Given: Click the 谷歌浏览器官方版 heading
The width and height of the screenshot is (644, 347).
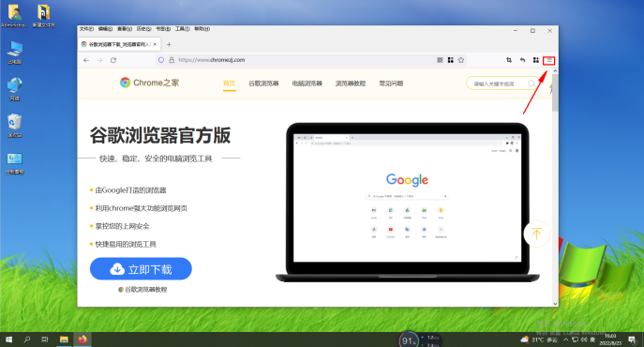Looking at the screenshot, I should 160,135.
